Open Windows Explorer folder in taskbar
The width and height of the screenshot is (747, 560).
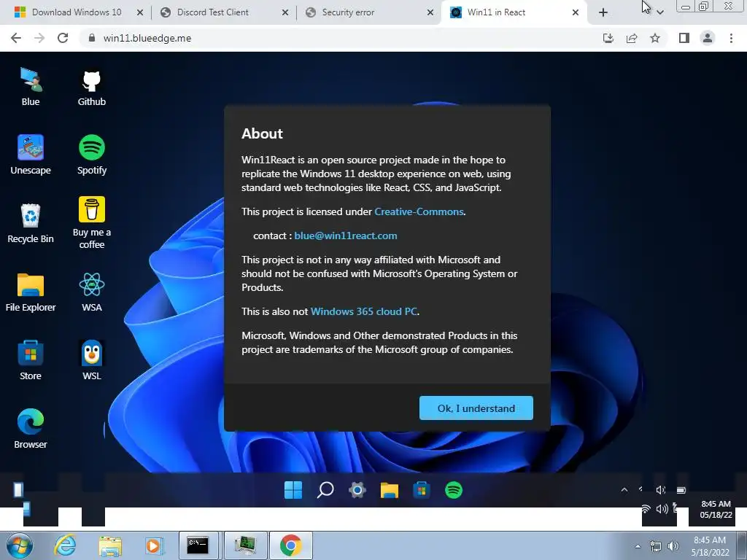click(110, 545)
